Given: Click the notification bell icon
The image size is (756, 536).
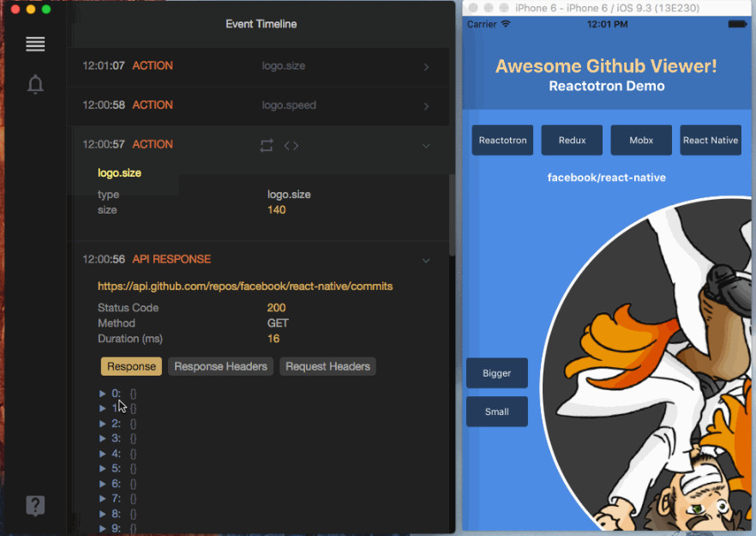Looking at the screenshot, I should [35, 84].
